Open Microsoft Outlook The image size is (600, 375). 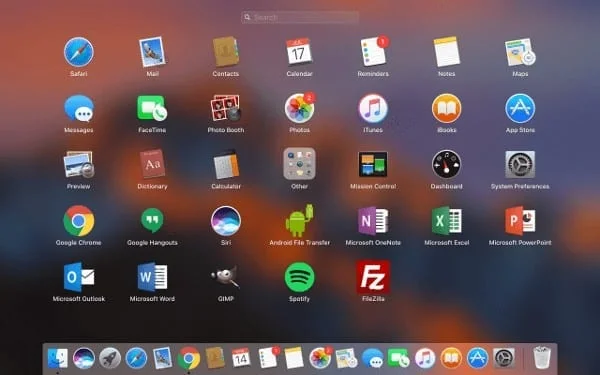point(79,277)
